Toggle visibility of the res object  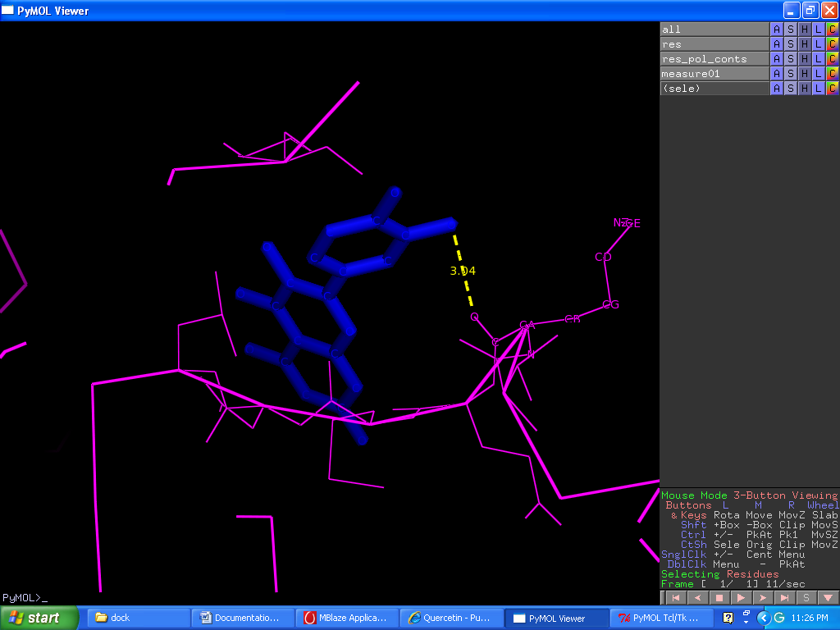714,44
